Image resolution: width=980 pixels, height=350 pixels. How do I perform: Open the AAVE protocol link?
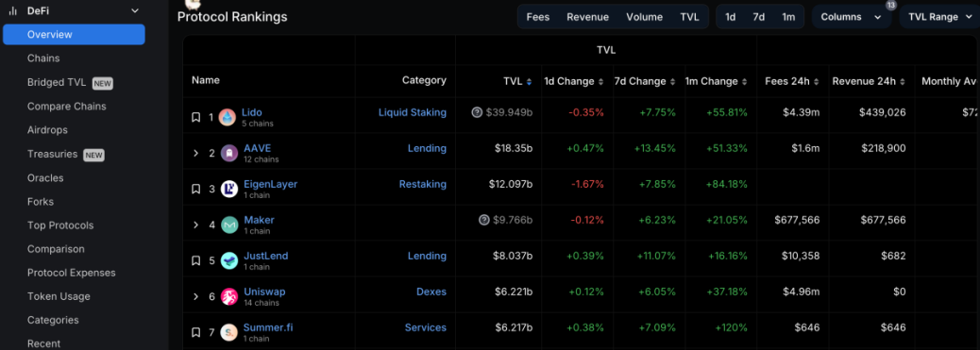click(258, 148)
